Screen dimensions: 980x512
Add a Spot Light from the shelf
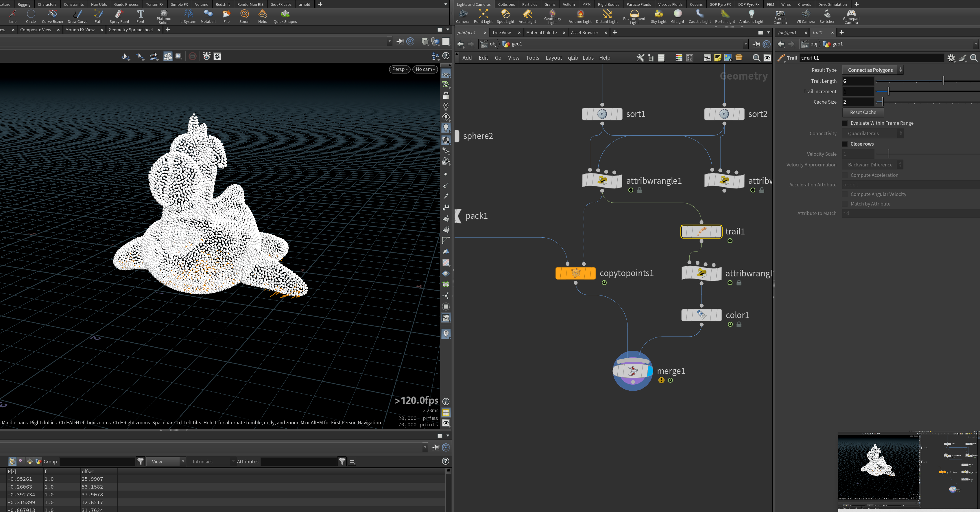(x=505, y=16)
